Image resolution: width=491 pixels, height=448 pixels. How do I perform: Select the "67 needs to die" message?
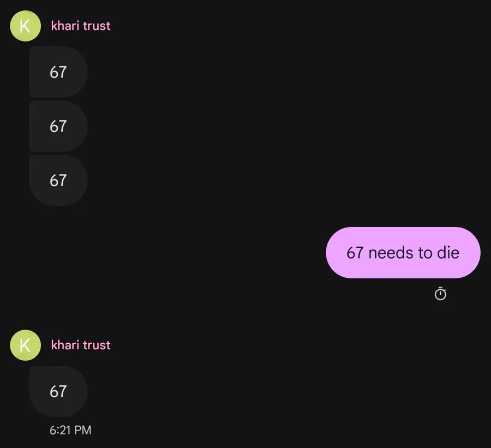[403, 253]
